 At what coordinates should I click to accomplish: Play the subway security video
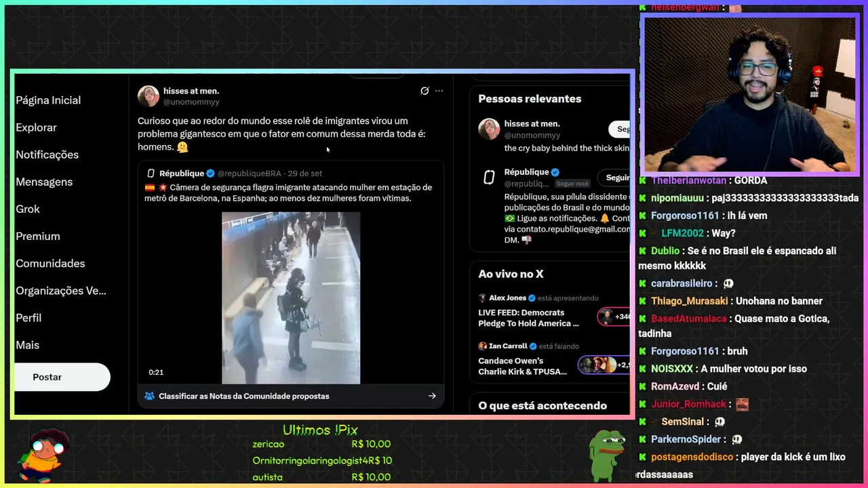coord(291,298)
